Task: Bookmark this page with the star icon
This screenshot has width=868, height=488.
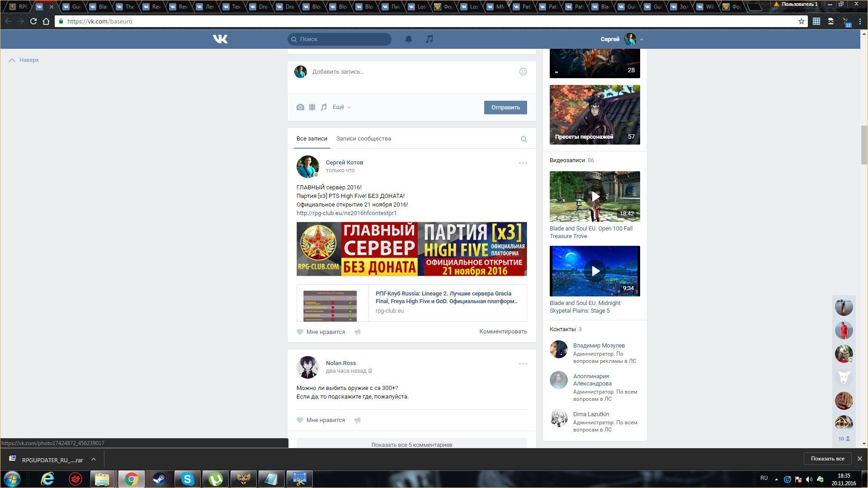Action: coord(801,21)
